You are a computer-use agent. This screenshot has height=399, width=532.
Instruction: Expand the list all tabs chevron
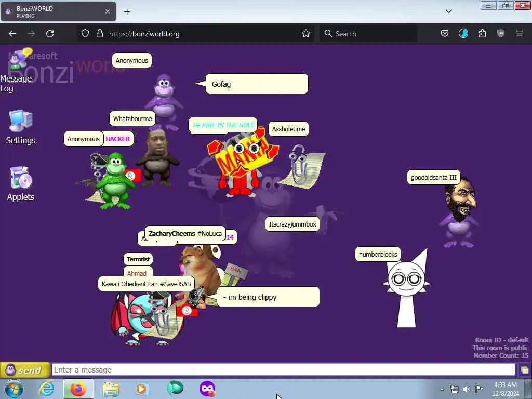point(448,11)
